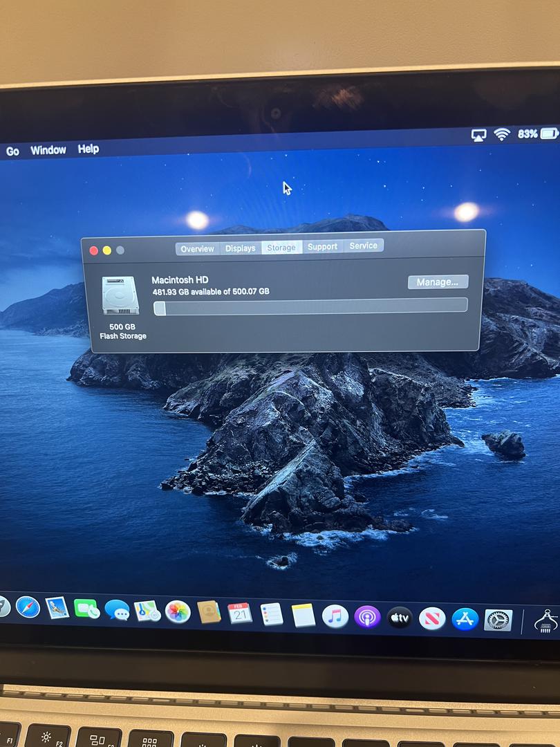
Task: Launch the Apple TV app
Action: [x=400, y=618]
